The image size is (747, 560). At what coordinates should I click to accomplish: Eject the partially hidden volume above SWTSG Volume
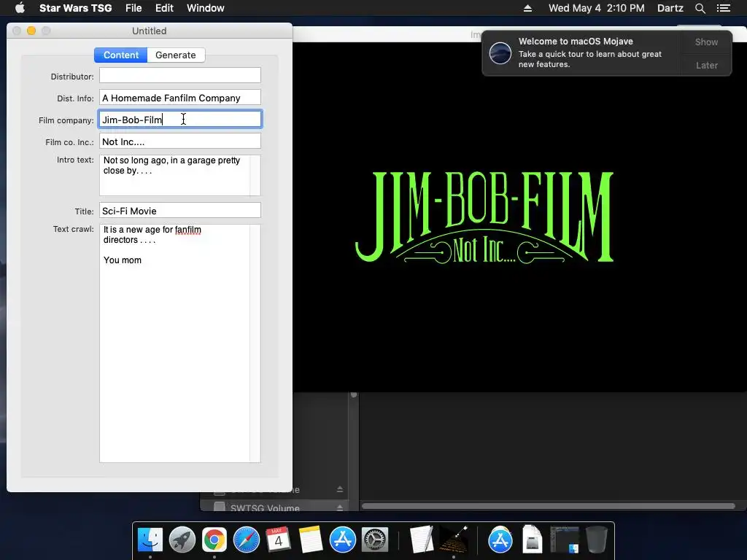point(340,489)
